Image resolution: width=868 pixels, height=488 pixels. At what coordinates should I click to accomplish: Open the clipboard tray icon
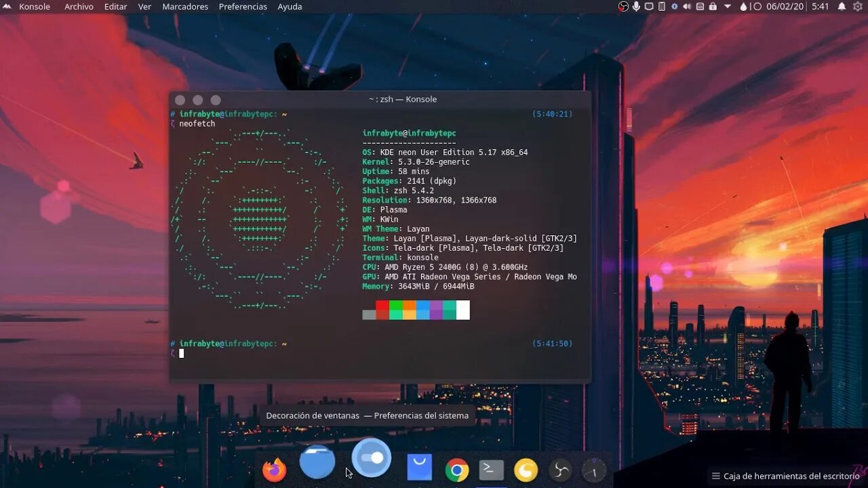(700, 7)
